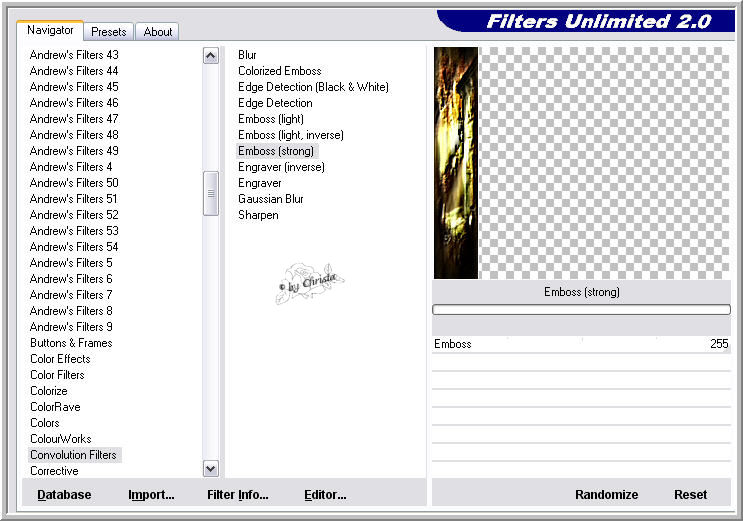Viewport: 743px width, 521px height.
Task: Select Andrew's Filters 49
Action: 74,151
